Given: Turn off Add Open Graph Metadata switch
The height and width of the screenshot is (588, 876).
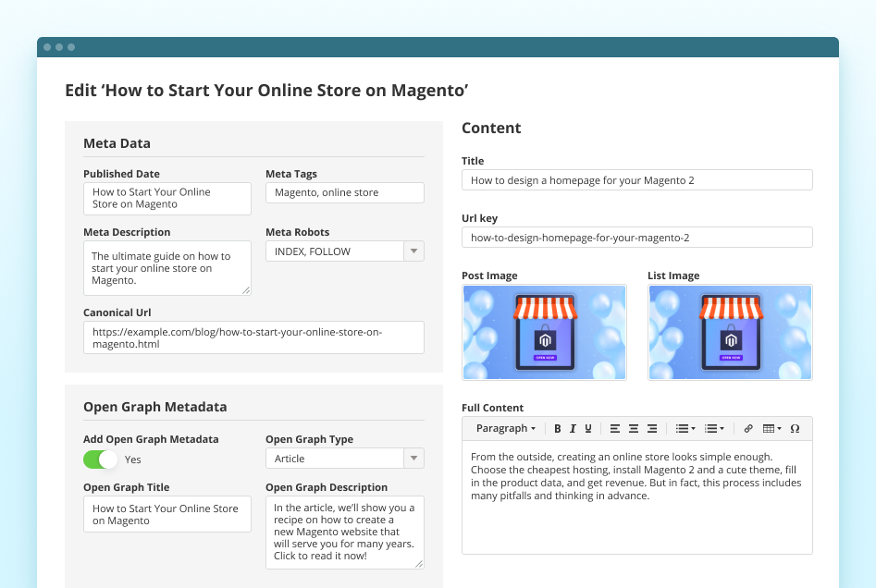Looking at the screenshot, I should 101,459.
